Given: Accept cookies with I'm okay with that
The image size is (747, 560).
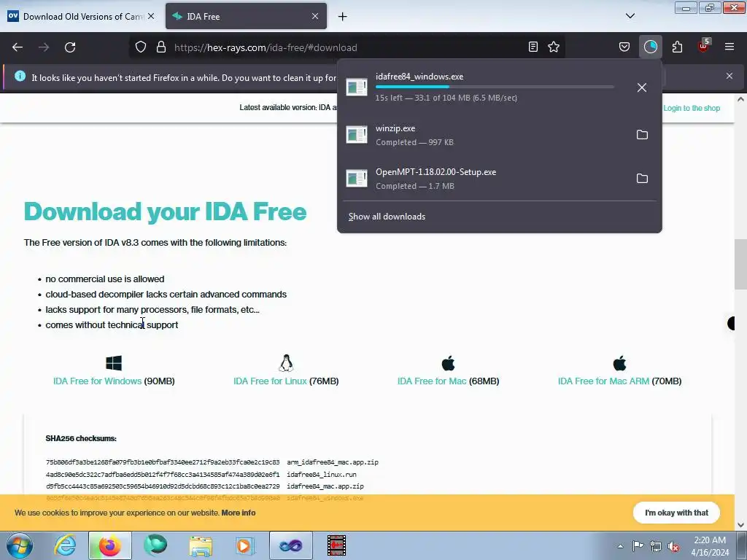Looking at the screenshot, I should (676, 513).
